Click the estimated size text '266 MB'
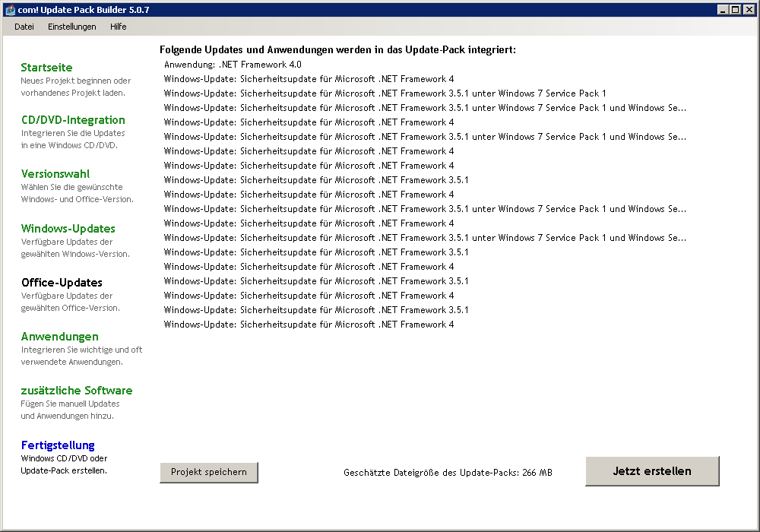Screen dimensions: 760x532 pos(537,473)
